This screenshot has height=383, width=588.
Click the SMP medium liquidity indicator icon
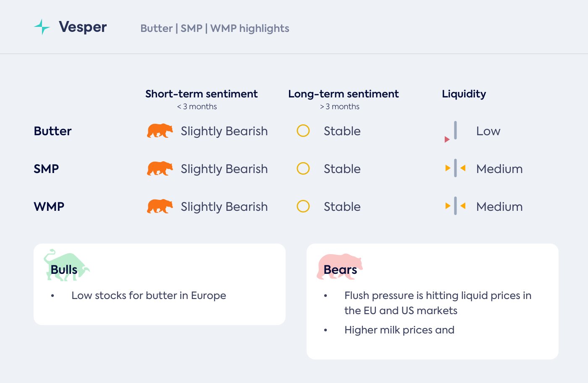(455, 168)
